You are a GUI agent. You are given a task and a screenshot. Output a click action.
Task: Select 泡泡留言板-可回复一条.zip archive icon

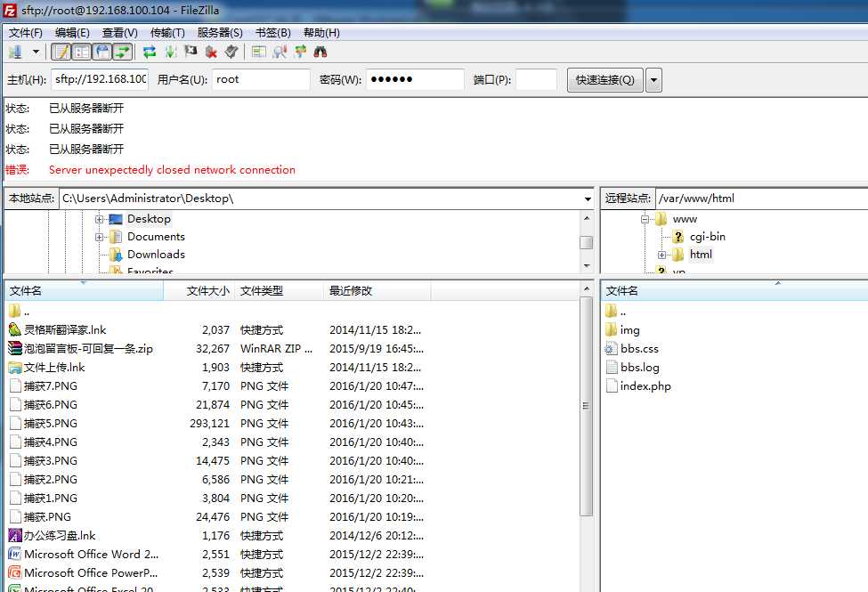tap(15, 348)
